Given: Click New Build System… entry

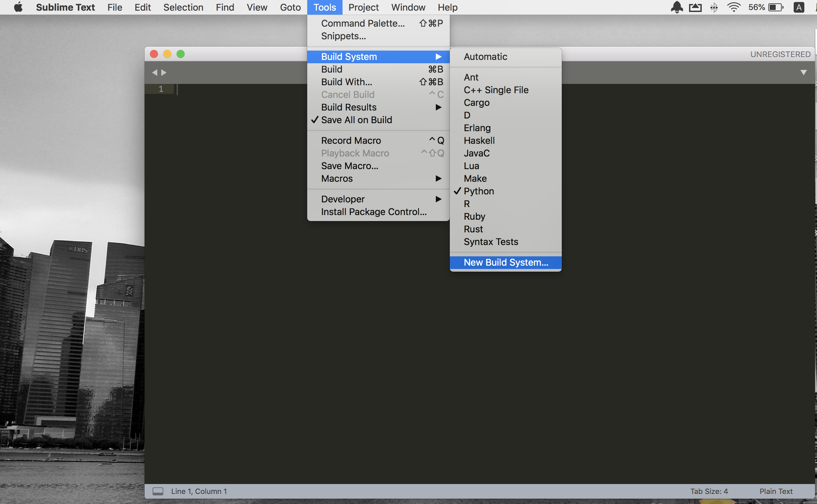Looking at the screenshot, I should click(x=505, y=263).
